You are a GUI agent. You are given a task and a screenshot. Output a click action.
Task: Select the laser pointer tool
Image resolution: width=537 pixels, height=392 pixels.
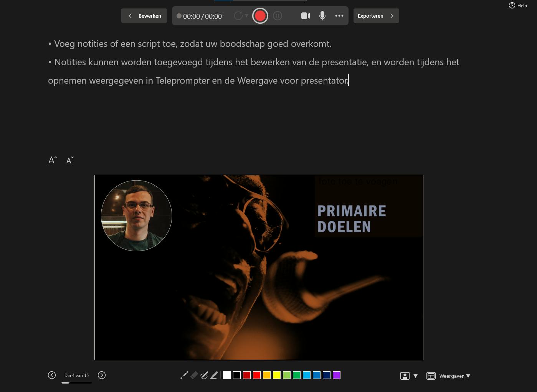[x=184, y=375]
